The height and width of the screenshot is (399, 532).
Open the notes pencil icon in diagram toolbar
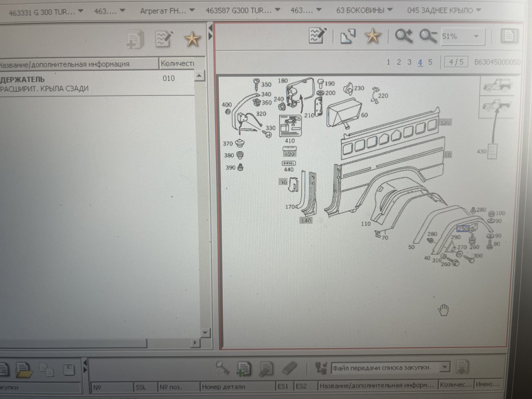pos(318,36)
